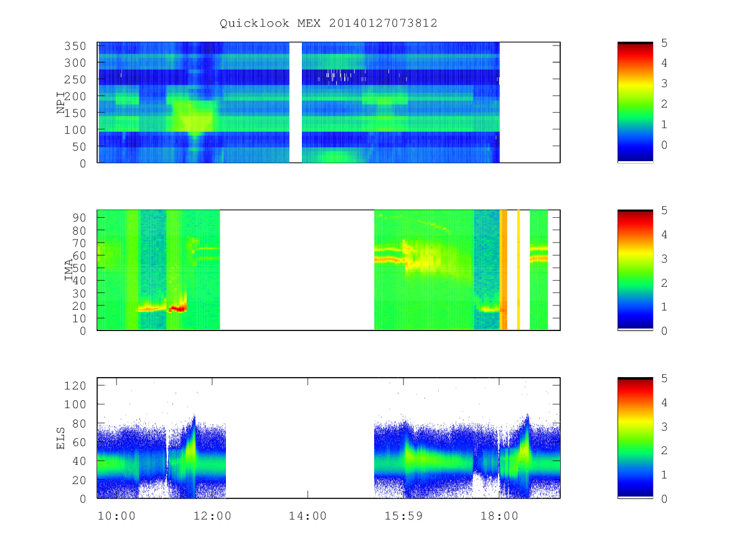The height and width of the screenshot is (560, 747).
Task: Click the 5 label beside NPI colorbar
Action: pyautogui.click(x=665, y=42)
